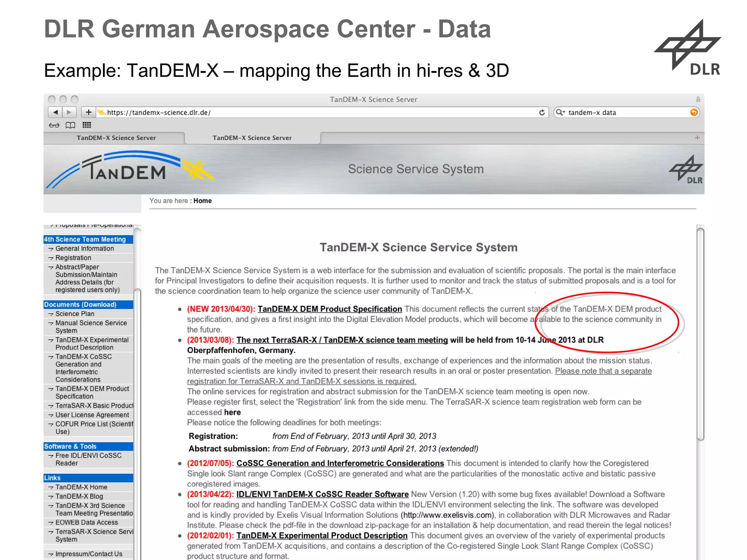Screen dimensions: 747x560
Task: Open EOWEB Data Access link
Action: tap(86, 522)
